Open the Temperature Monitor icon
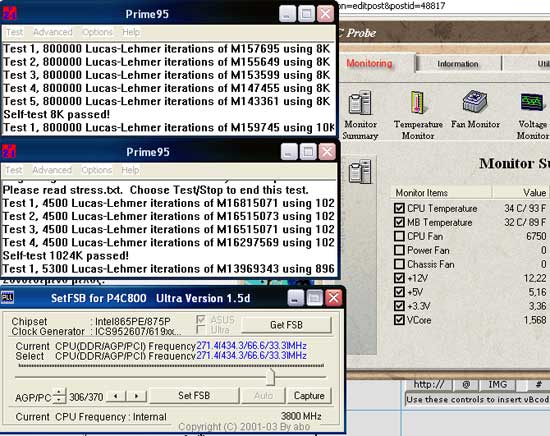Image resolution: width=550 pixels, height=436 pixels. [x=418, y=115]
